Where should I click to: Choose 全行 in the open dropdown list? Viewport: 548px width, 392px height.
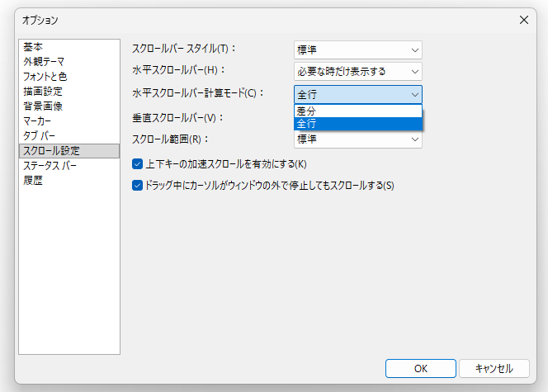click(358, 124)
